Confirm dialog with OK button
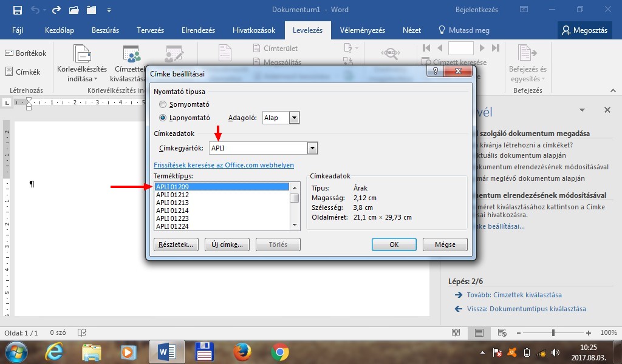 (x=394, y=244)
